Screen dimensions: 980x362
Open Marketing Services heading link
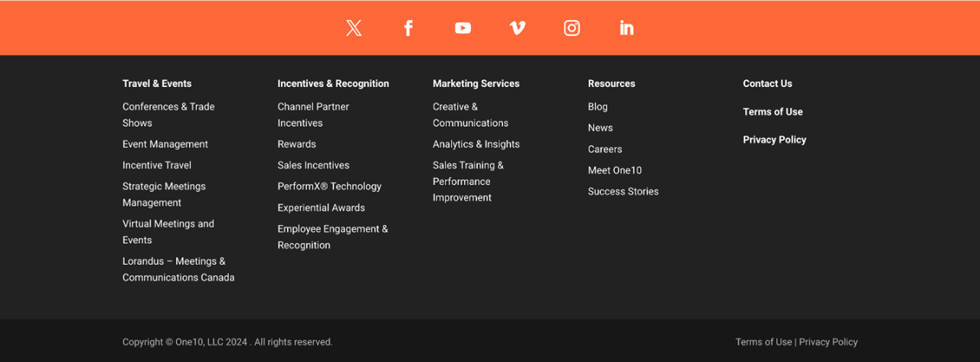pos(476,83)
